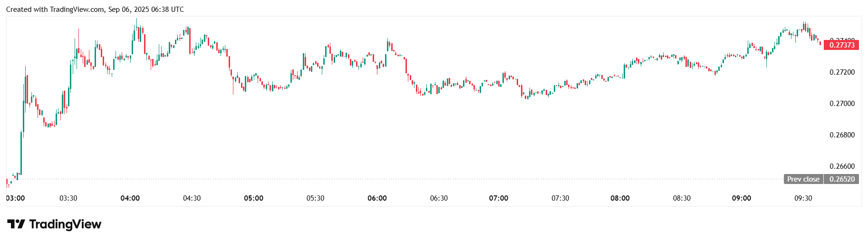Click the 06:30 time axis label
868x242 pixels.
click(x=439, y=198)
